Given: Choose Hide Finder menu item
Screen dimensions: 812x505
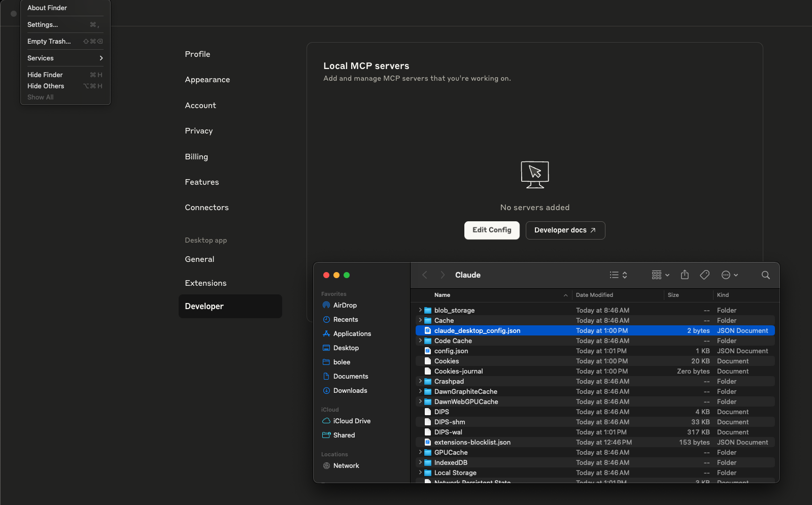Looking at the screenshot, I should pos(65,75).
